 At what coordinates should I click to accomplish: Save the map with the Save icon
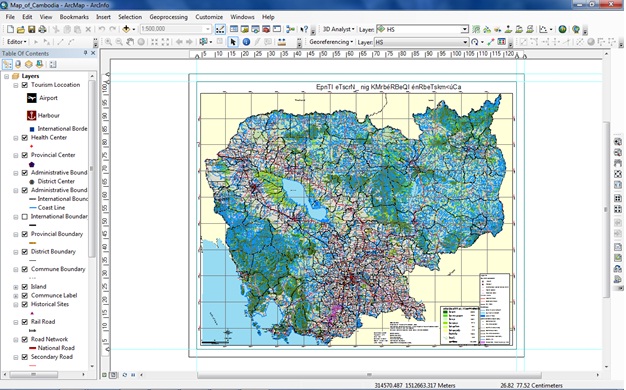pyautogui.click(x=32, y=29)
